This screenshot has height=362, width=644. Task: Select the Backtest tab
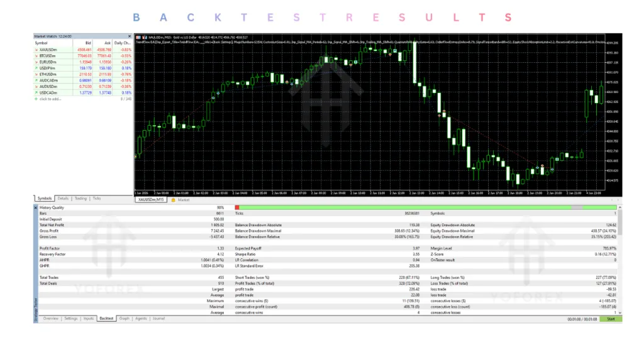pos(106,319)
